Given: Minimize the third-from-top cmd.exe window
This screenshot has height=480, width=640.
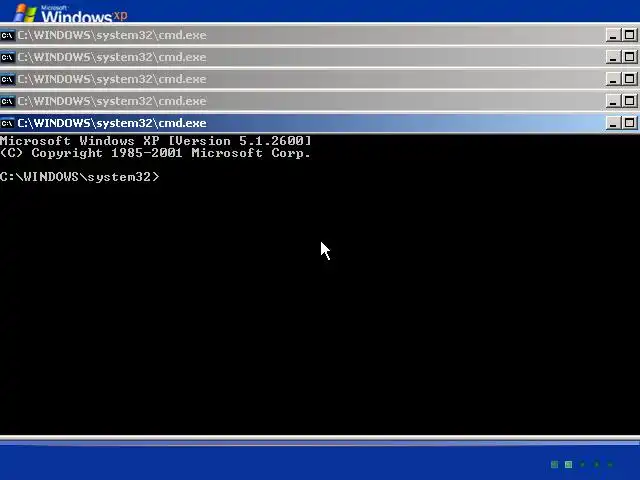Looking at the screenshot, I should tap(613, 79).
